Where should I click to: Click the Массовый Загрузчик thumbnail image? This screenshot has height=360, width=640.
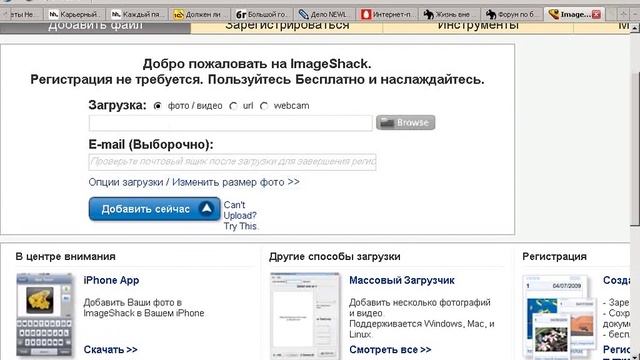pos(305,316)
